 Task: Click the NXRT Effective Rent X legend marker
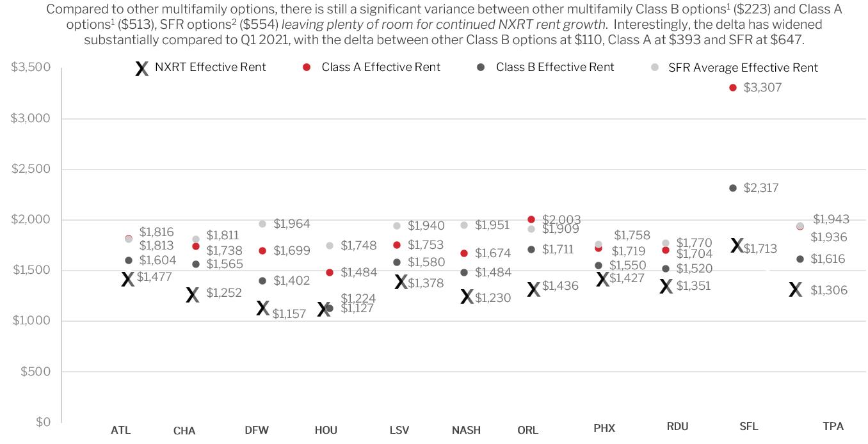tap(142, 68)
